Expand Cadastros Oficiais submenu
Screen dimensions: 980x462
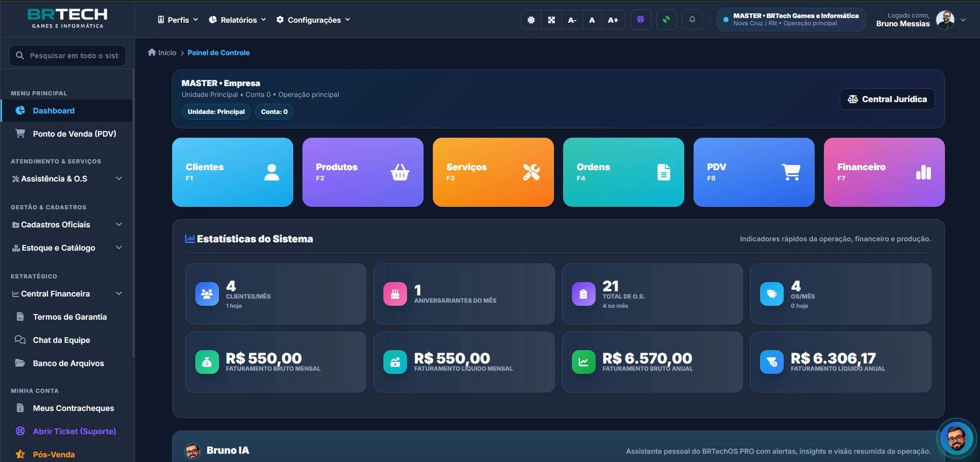click(66, 224)
